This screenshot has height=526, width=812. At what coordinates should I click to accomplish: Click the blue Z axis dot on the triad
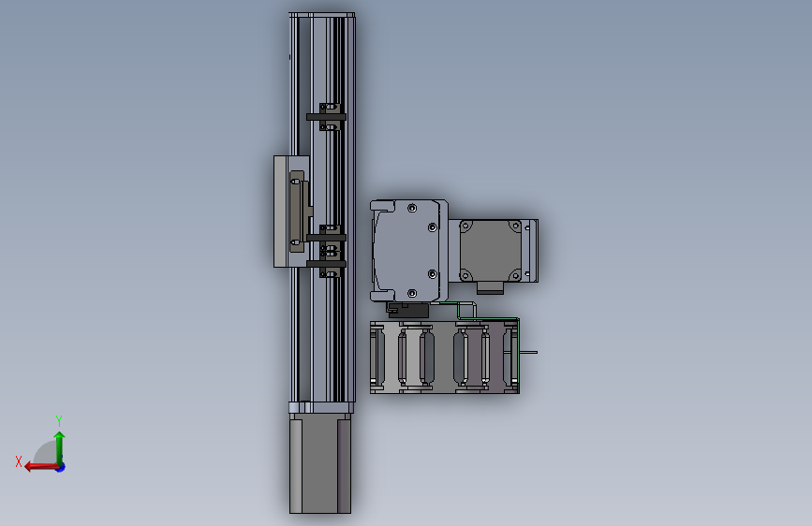tap(61, 467)
